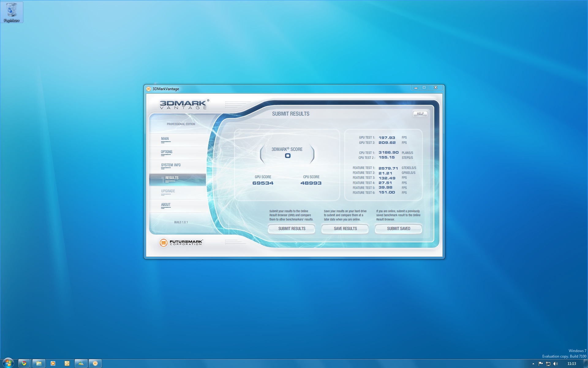Image resolution: width=588 pixels, height=368 pixels.
Task: Click Feature Test 6 value 151.00
Action: [387, 193]
